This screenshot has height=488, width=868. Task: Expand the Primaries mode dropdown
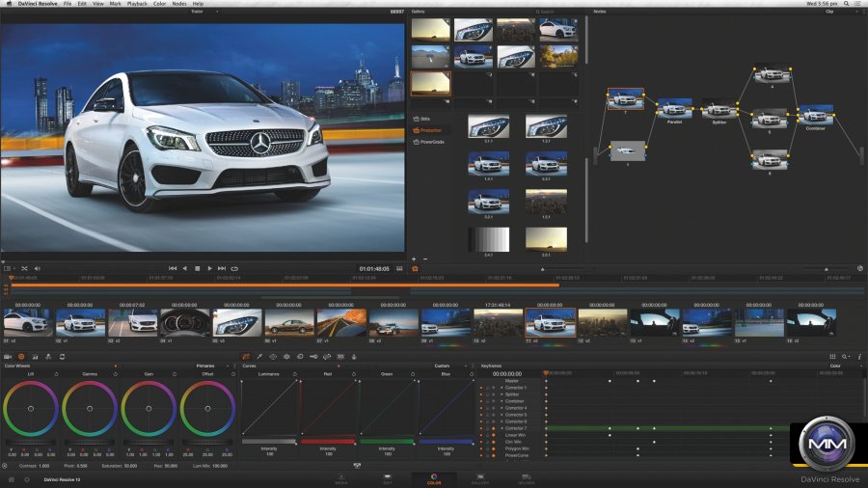(226, 366)
